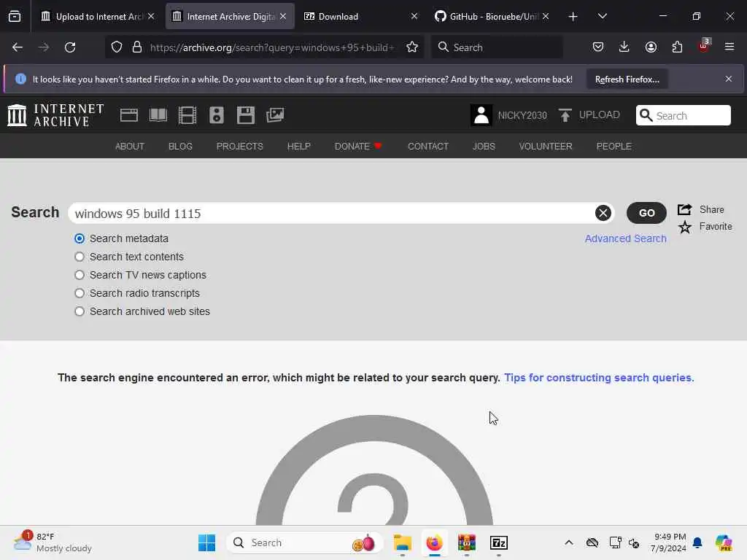The width and height of the screenshot is (747, 560).
Task: Dismiss the Firefox refresh notification
Action: coord(729,79)
